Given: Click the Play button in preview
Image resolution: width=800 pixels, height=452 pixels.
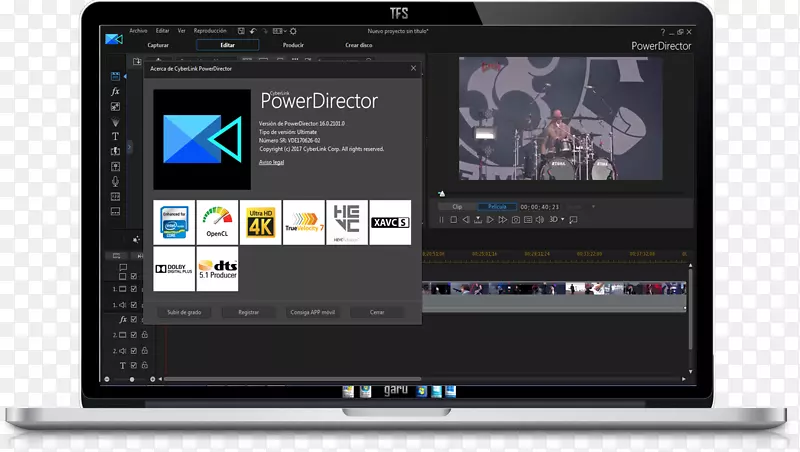Looking at the screenshot, I should pos(490,220).
